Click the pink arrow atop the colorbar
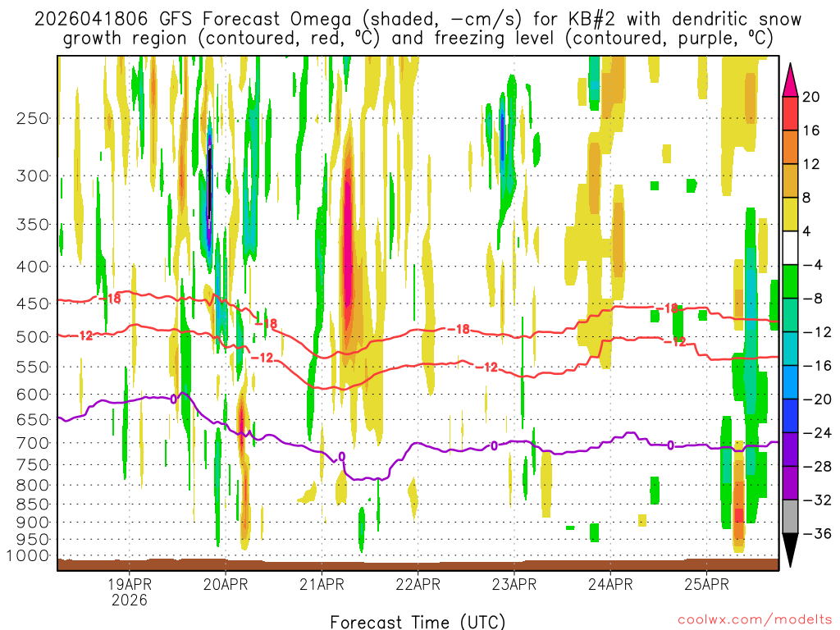This screenshot has height=630, width=840. tap(790, 80)
